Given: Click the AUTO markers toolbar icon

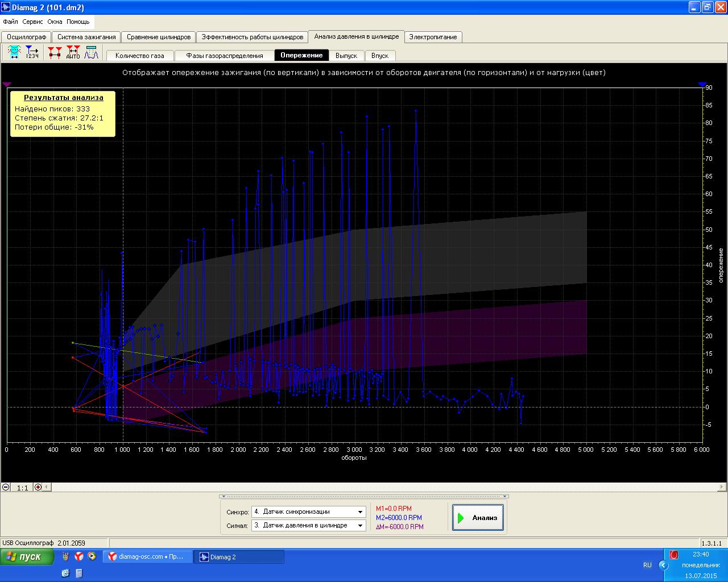Looking at the screenshot, I should pos(73,53).
